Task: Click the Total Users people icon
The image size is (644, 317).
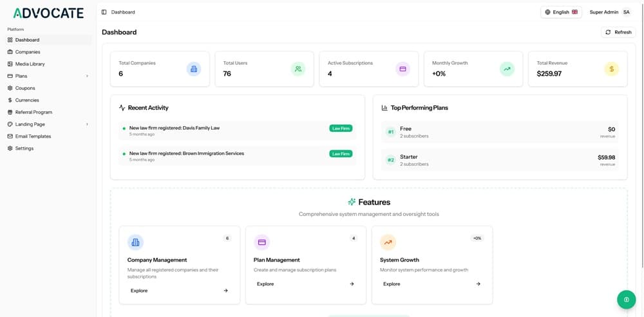Action: click(298, 69)
